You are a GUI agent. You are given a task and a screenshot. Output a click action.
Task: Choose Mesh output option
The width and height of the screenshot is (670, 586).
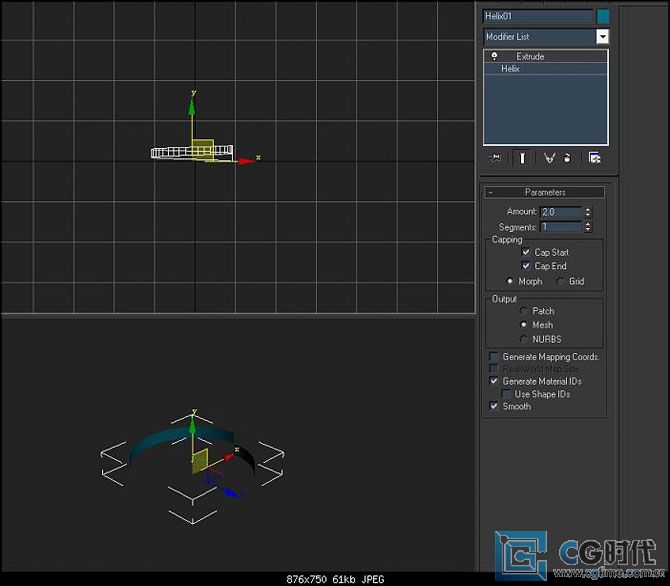click(x=523, y=325)
